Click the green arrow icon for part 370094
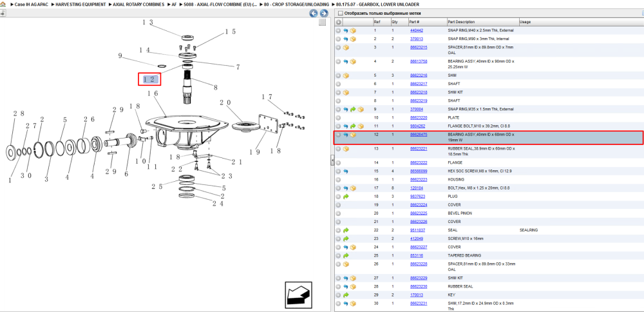 tap(353, 110)
